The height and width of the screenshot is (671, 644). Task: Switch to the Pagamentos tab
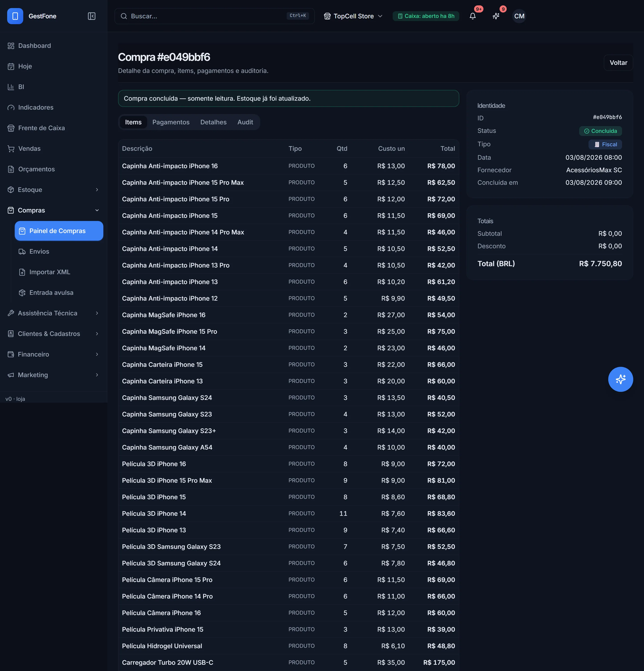pyautogui.click(x=171, y=122)
